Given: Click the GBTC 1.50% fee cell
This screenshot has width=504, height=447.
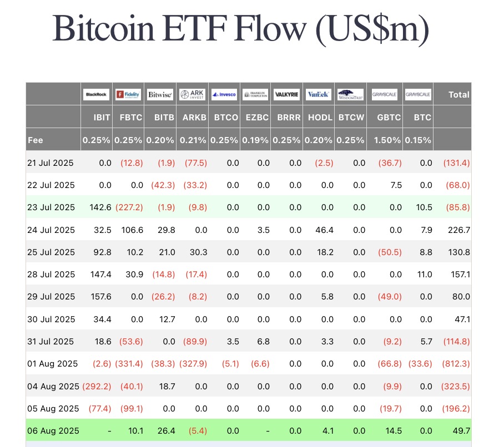Looking at the screenshot, I should point(387,140).
